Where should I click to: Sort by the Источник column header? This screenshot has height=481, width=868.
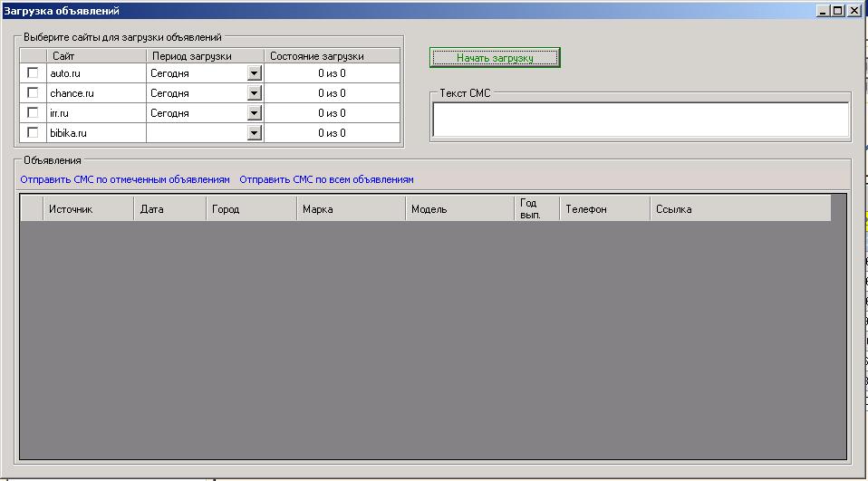coord(88,209)
